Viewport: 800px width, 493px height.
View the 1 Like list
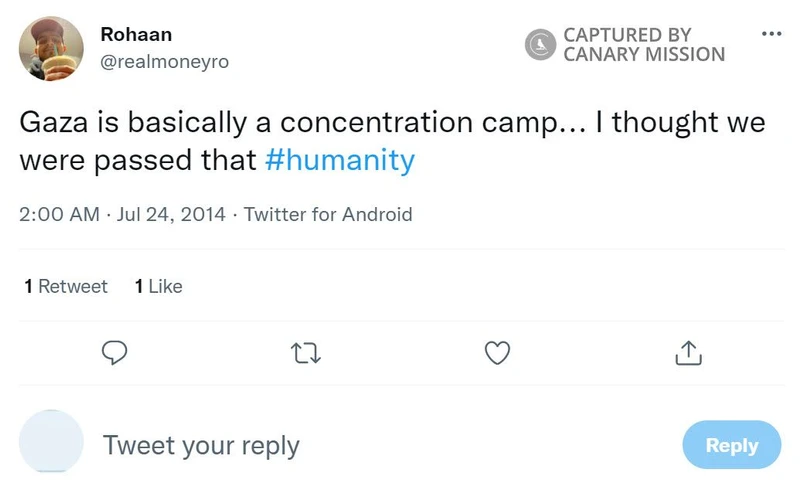158,286
